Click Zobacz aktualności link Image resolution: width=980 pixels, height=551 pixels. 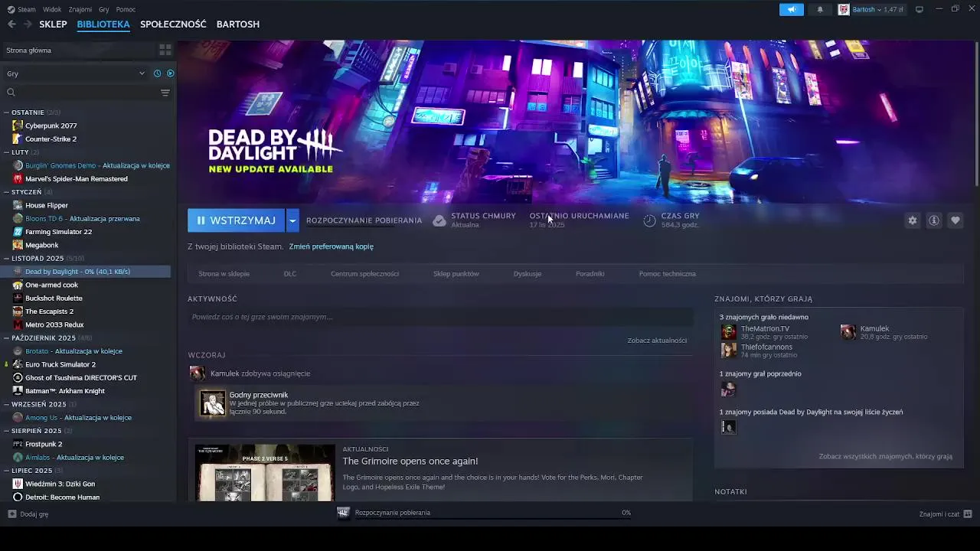[657, 341]
